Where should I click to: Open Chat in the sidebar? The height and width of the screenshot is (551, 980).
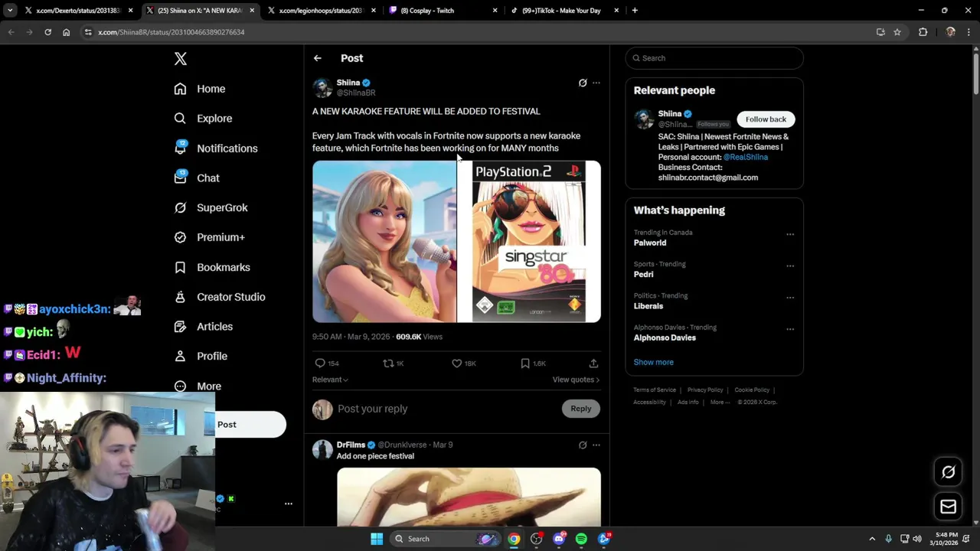[x=196, y=178]
